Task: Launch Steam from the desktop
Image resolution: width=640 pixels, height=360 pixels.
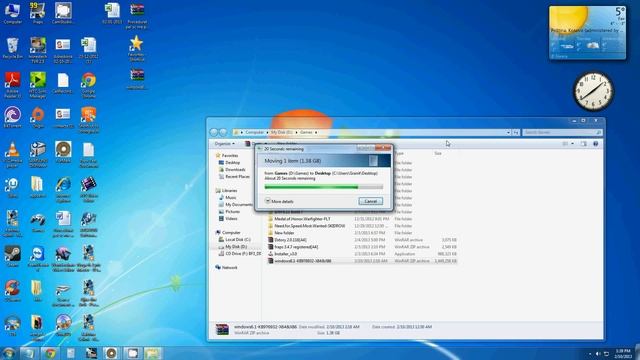Action: coord(13,256)
